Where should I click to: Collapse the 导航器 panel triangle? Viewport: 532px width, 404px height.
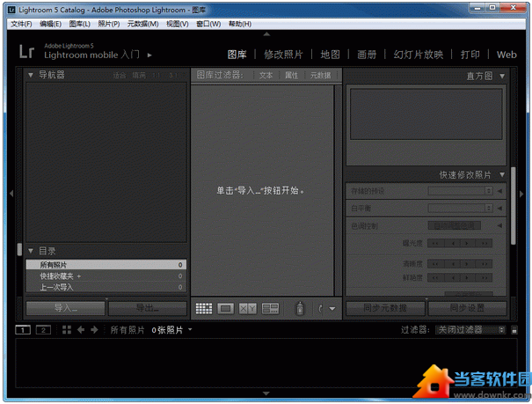(x=31, y=75)
